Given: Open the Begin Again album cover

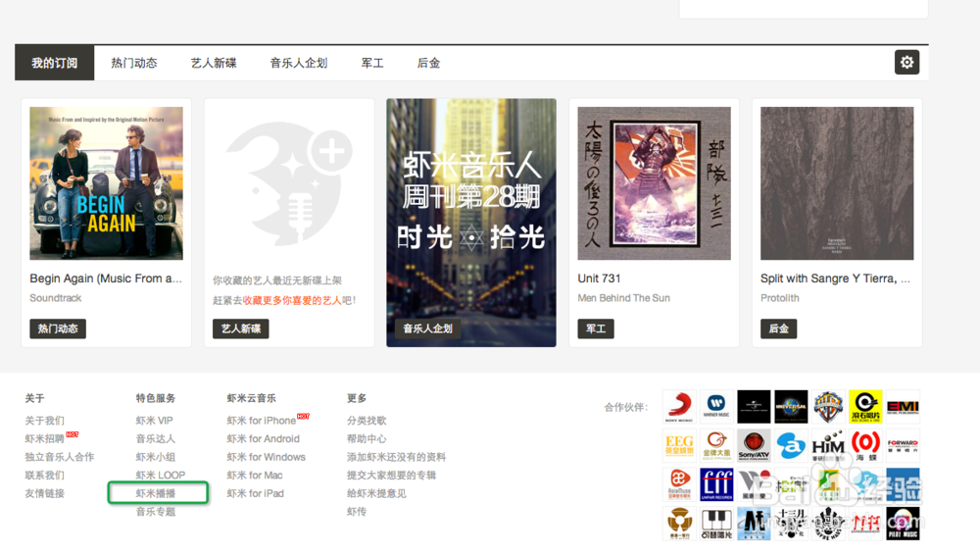Looking at the screenshot, I should (106, 183).
